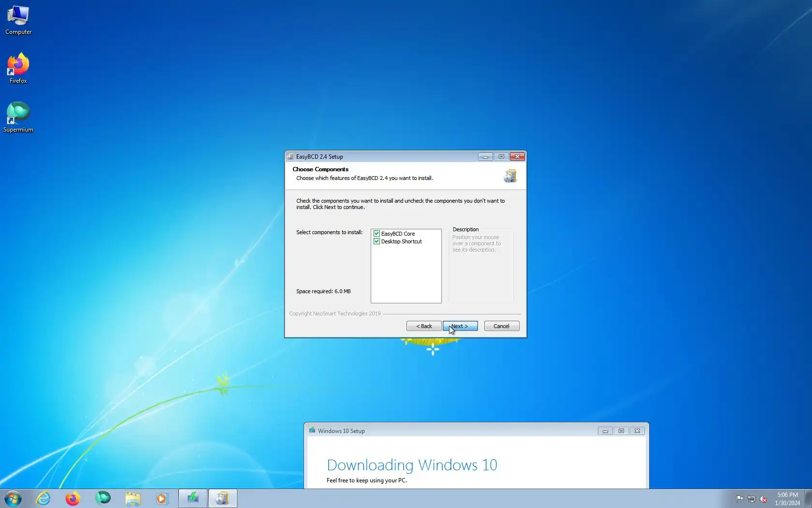812x508 pixels.
Task: Click the 'EasyBCD 2.4 Setup' window title
Action: point(319,157)
